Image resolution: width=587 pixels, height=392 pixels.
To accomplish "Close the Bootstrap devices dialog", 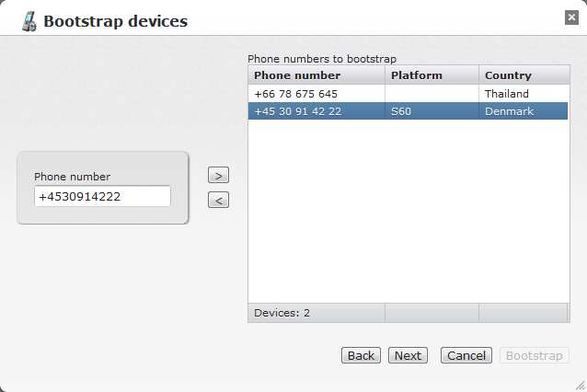I will point(571,17).
